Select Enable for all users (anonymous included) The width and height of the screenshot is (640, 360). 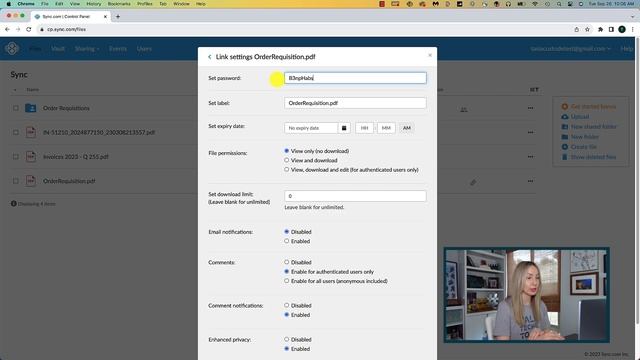click(x=287, y=281)
